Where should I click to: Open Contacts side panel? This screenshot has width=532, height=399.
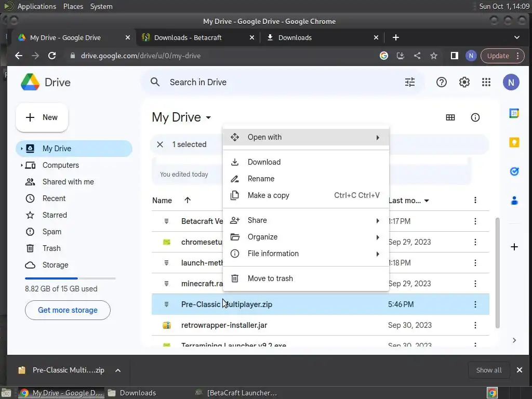point(514,201)
